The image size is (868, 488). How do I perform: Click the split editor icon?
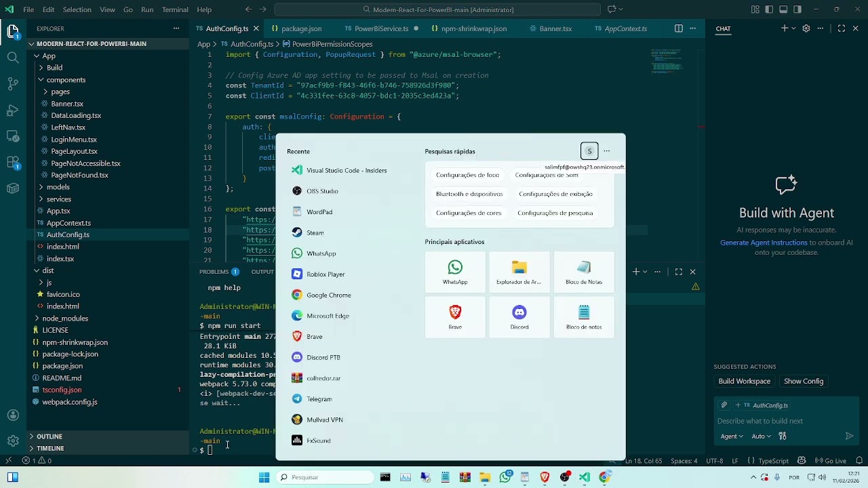tap(679, 28)
